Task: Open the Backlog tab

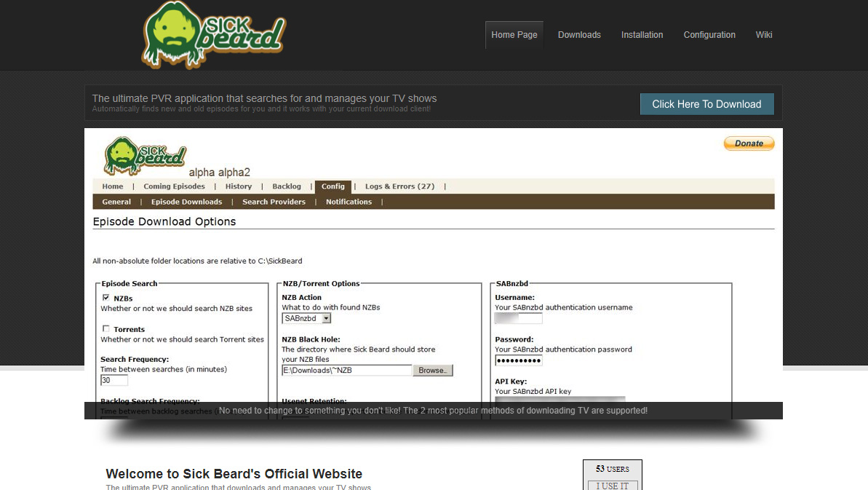Action: click(286, 186)
